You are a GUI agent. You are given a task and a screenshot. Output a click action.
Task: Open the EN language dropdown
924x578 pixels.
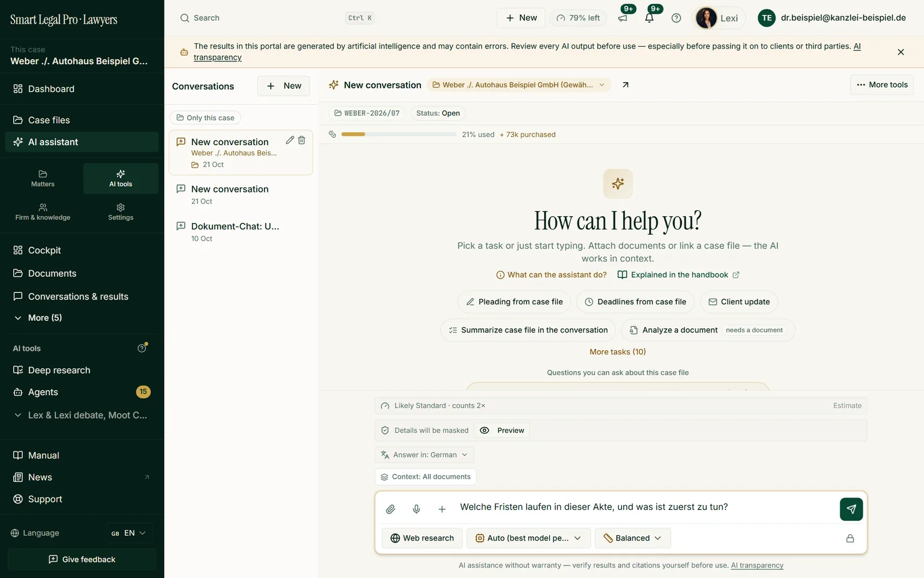coord(129,533)
